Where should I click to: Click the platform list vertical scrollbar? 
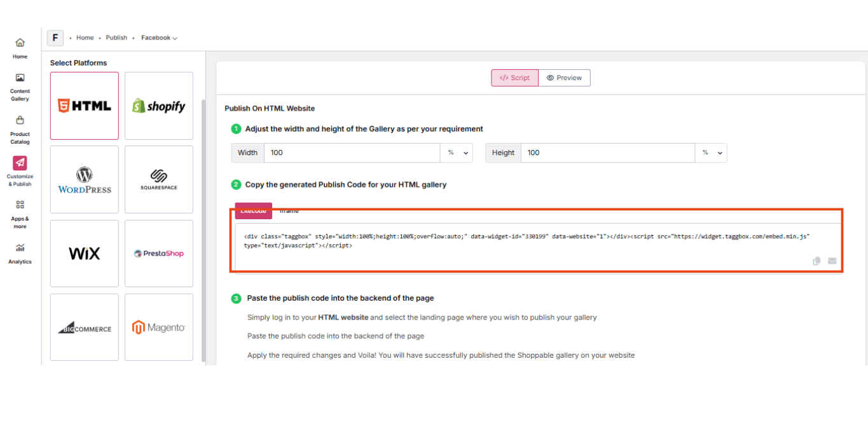203,230
